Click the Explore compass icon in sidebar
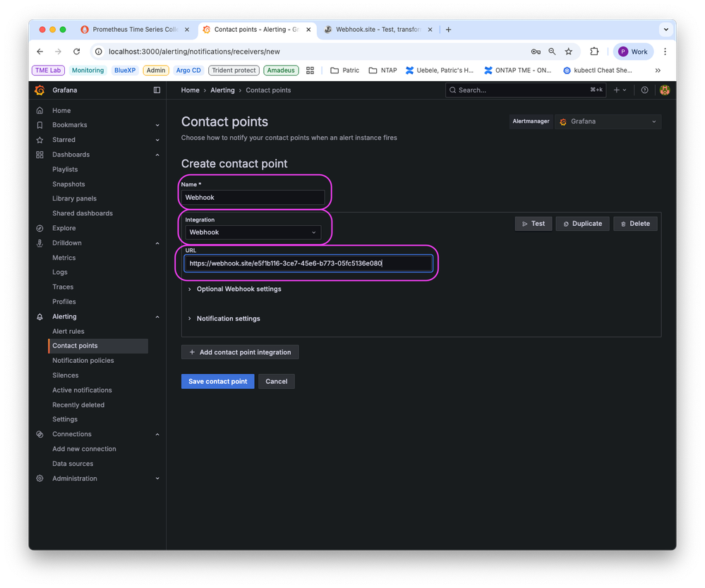 click(x=40, y=228)
